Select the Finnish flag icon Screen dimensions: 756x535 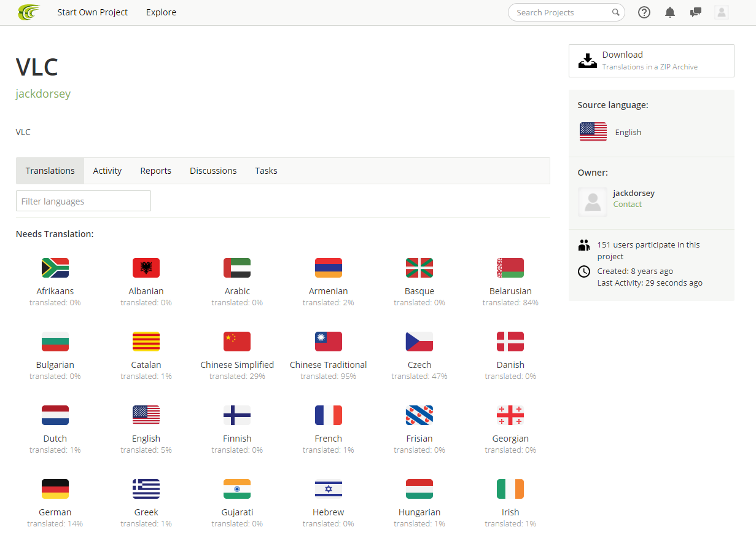tap(237, 415)
